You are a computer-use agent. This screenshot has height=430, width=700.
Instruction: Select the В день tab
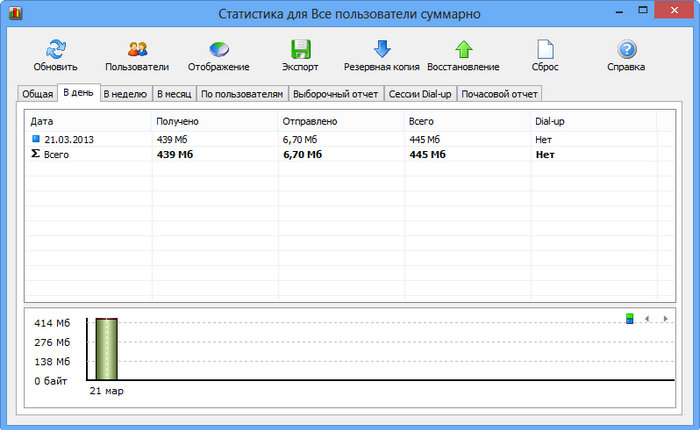78,92
